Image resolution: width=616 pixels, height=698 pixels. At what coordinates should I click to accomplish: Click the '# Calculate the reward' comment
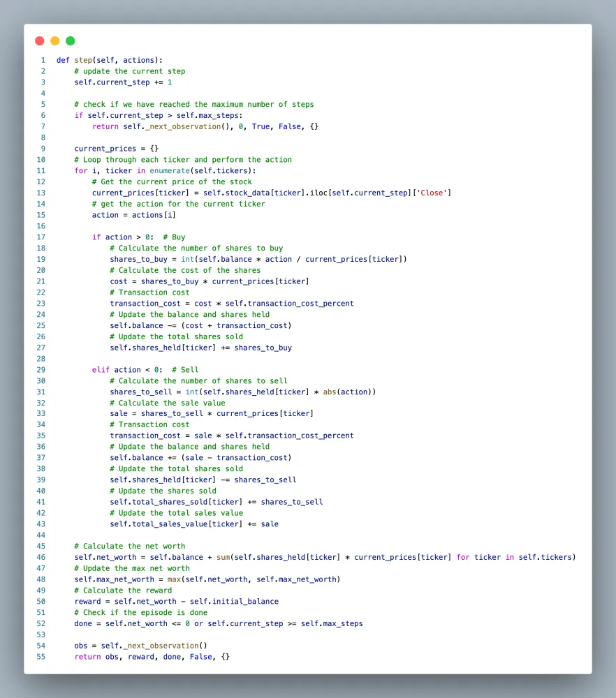click(x=123, y=591)
